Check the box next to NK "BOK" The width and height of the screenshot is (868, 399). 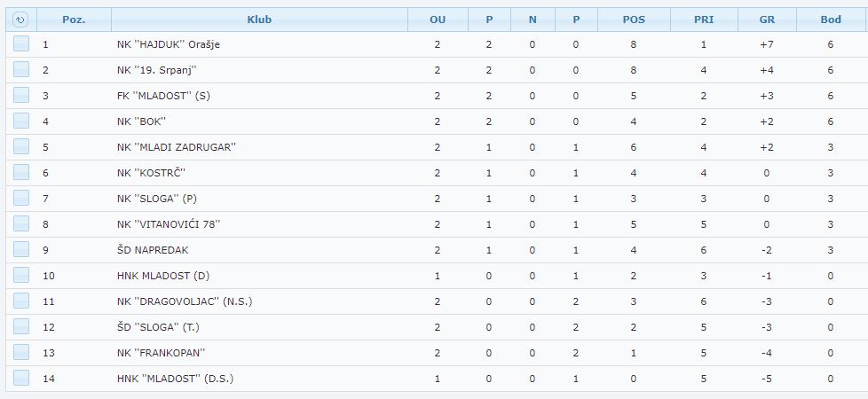click(21, 121)
